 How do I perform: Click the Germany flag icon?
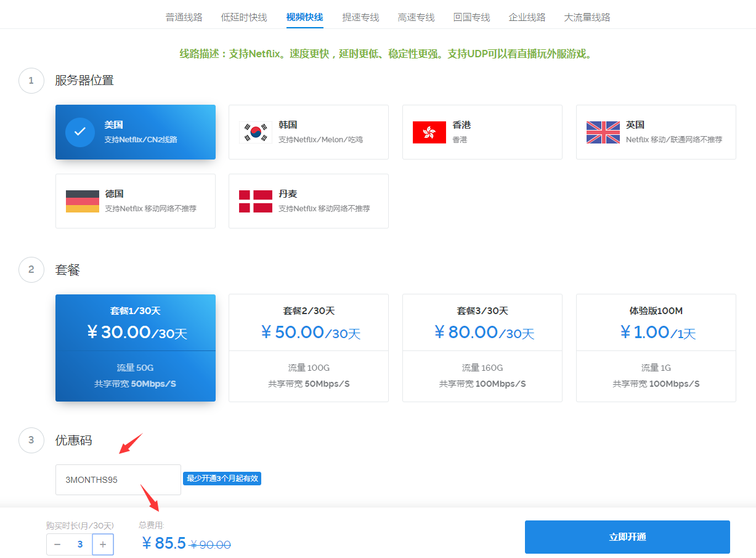[83, 201]
